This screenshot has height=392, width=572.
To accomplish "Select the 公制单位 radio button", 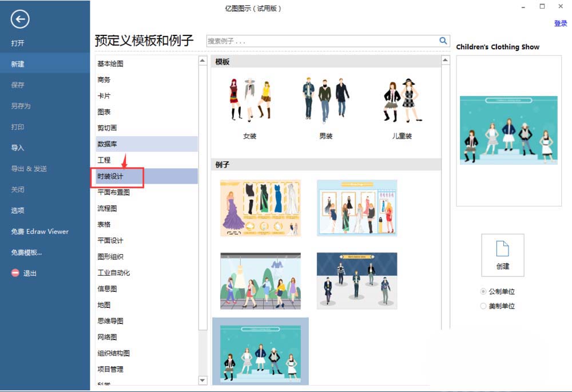I will tap(482, 291).
